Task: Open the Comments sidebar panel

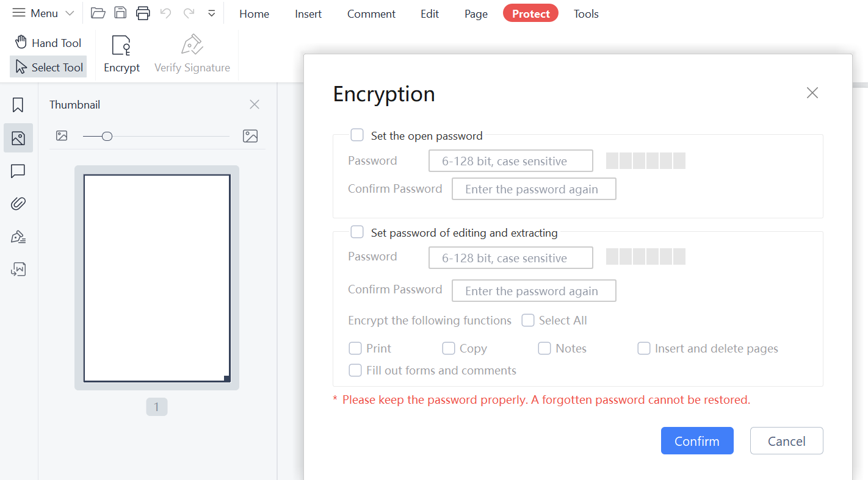Action: (18, 171)
